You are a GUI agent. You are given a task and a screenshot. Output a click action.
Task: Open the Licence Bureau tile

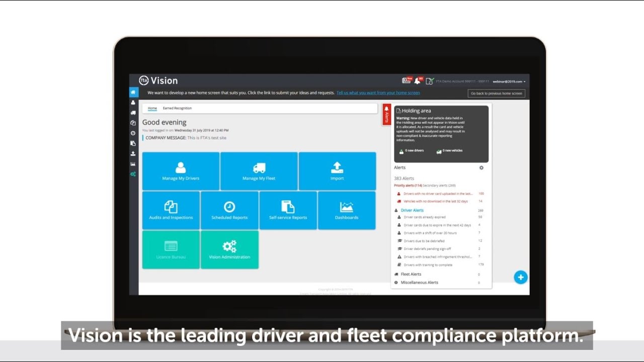[171, 249]
